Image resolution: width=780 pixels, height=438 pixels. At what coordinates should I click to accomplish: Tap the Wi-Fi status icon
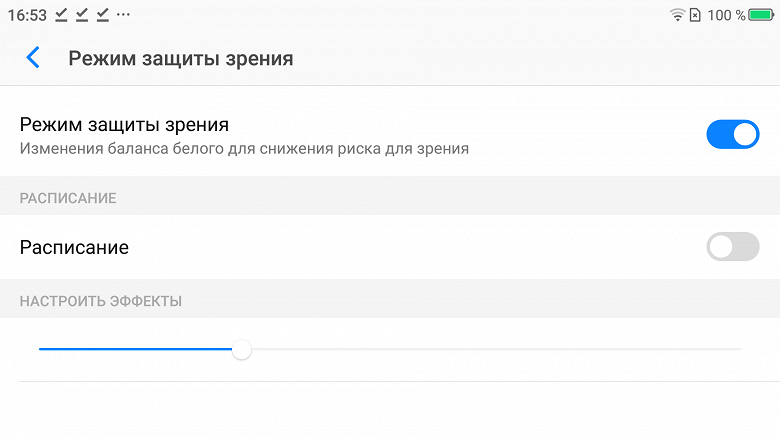click(x=677, y=15)
